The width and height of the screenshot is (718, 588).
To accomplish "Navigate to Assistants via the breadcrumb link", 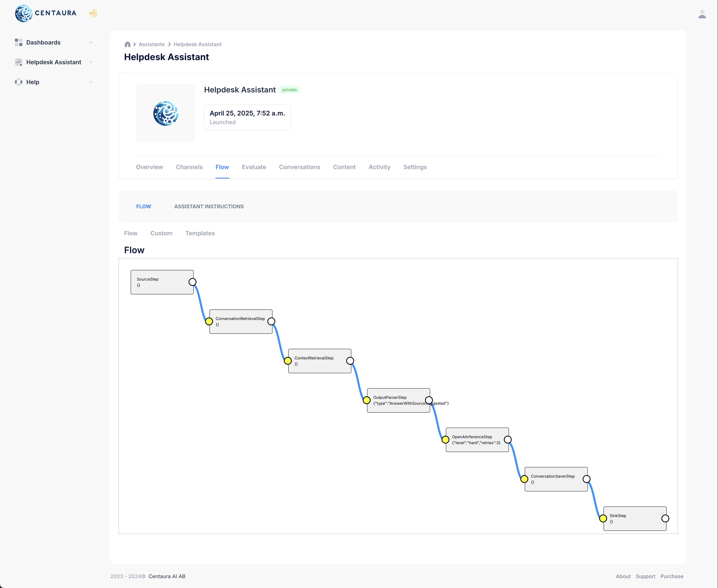I will click(x=151, y=44).
